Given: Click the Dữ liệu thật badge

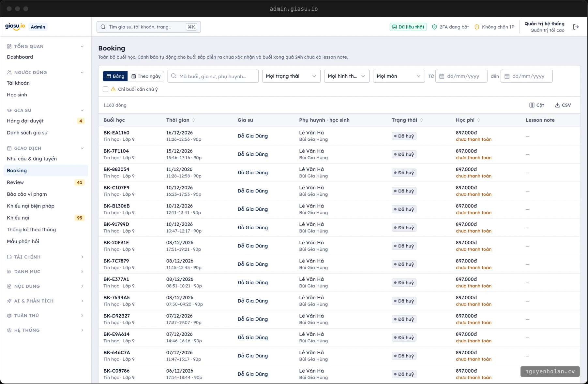Looking at the screenshot, I should pos(408,27).
